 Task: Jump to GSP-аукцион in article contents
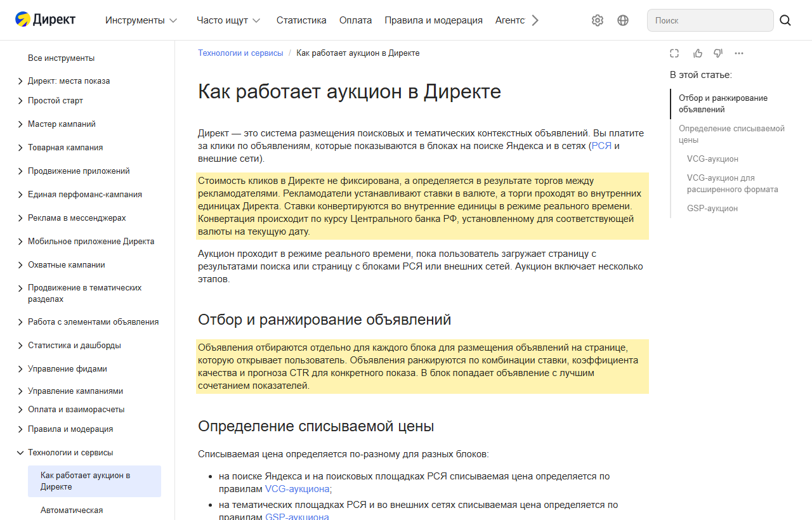tap(712, 209)
